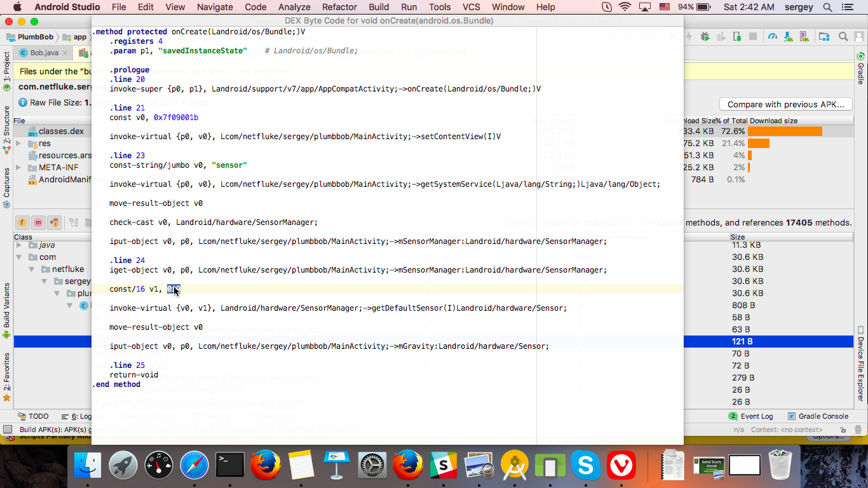Viewport: 868px width, 488px height.
Task: Toggle the Show fields 'f' button
Action: [22, 222]
